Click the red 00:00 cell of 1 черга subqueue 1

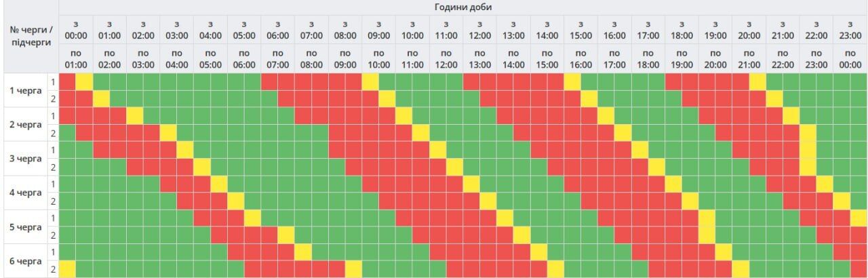click(x=67, y=82)
